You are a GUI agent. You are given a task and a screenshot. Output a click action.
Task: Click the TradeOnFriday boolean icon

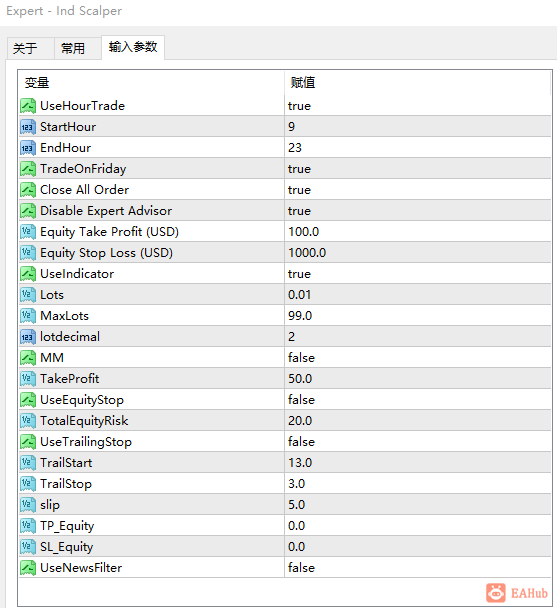coord(28,169)
